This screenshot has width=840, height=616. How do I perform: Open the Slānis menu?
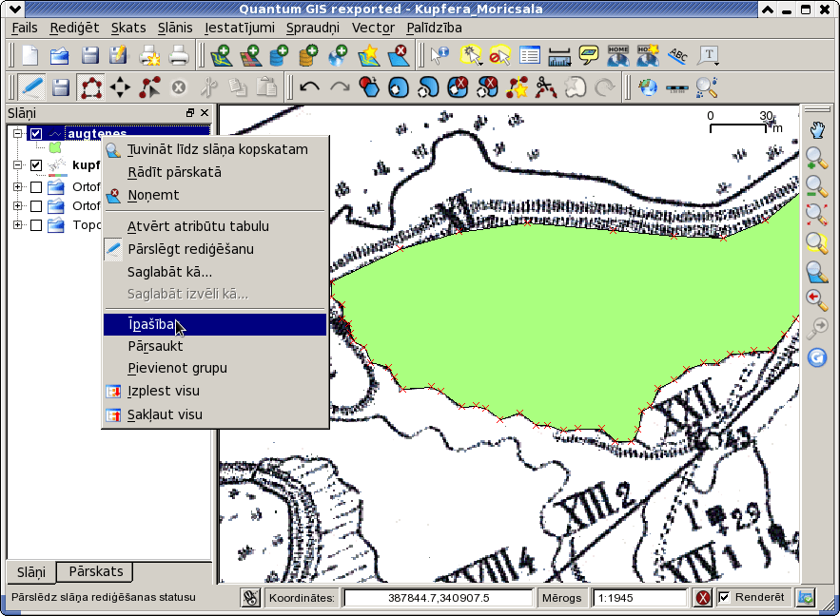point(175,28)
